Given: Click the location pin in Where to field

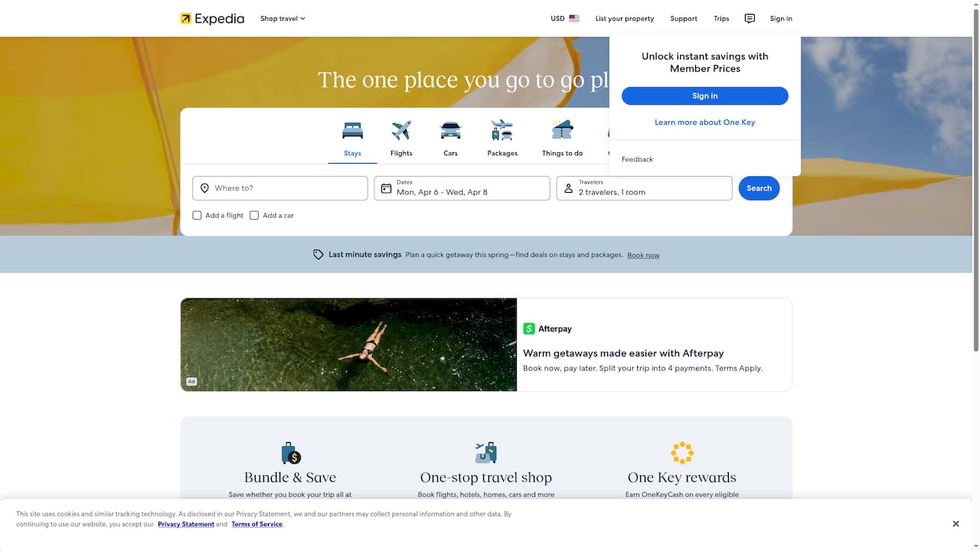Looking at the screenshot, I should [x=204, y=187].
